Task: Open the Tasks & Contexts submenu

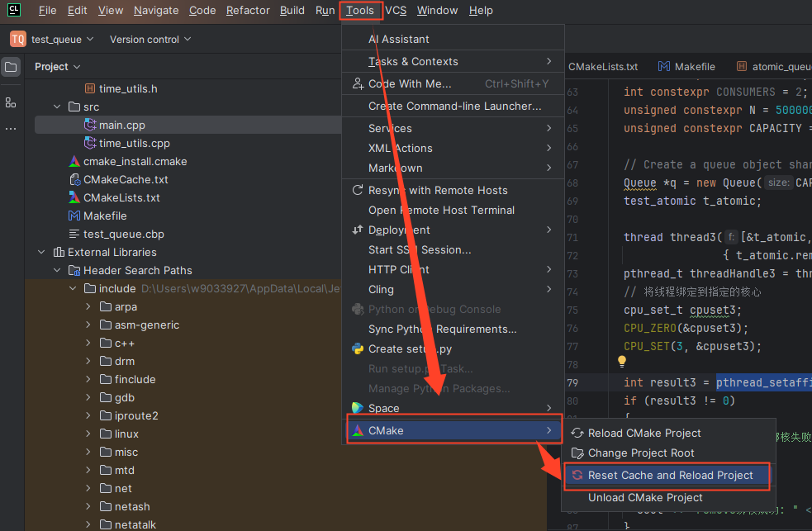Action: coord(453,61)
